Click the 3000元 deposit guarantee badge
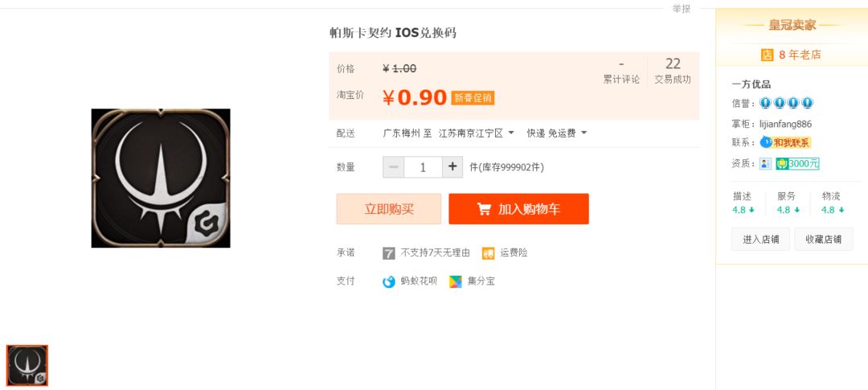868x390 pixels. click(x=797, y=163)
